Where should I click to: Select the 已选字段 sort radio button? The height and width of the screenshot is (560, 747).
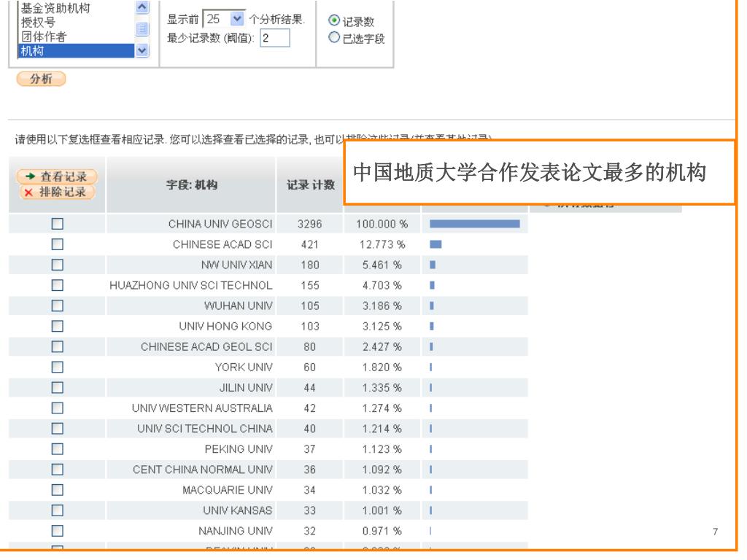[x=334, y=37]
